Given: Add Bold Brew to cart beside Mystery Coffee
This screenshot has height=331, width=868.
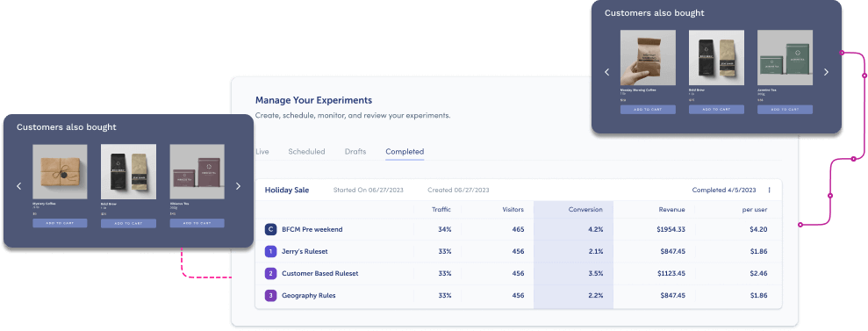Looking at the screenshot, I should pos(128,223).
